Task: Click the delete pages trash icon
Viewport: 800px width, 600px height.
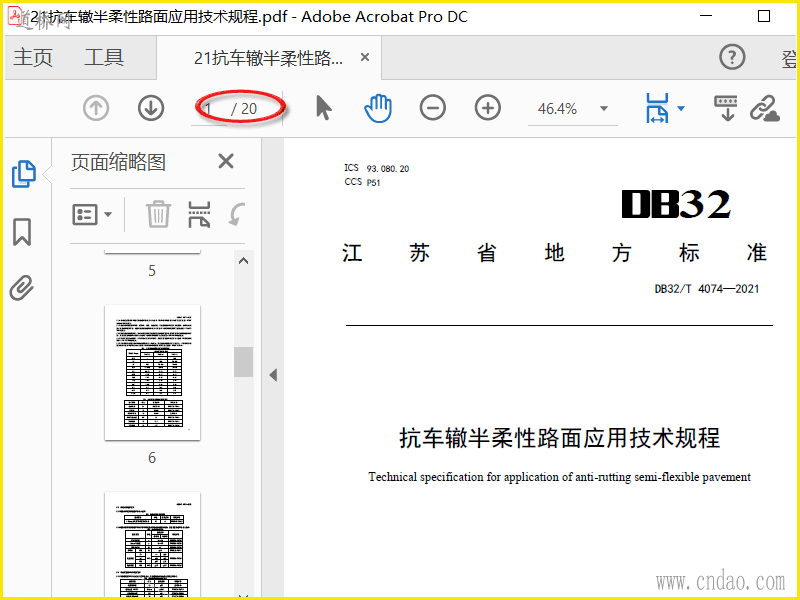Action: tap(158, 214)
